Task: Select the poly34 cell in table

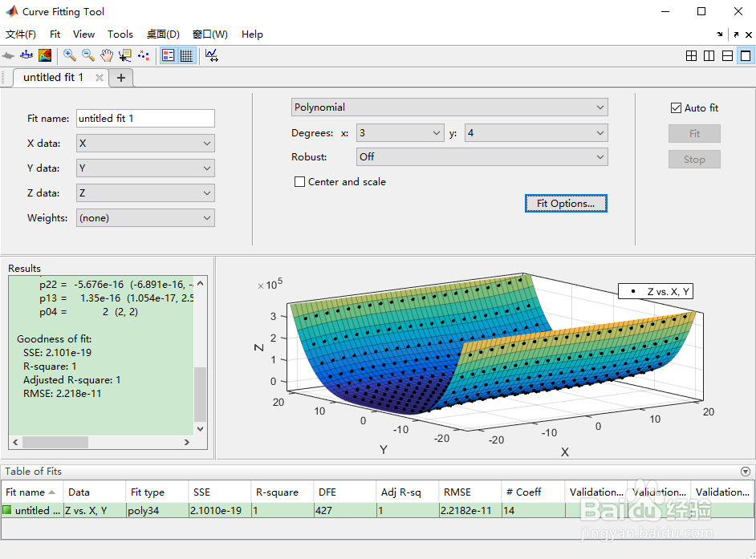Action: 157,510
